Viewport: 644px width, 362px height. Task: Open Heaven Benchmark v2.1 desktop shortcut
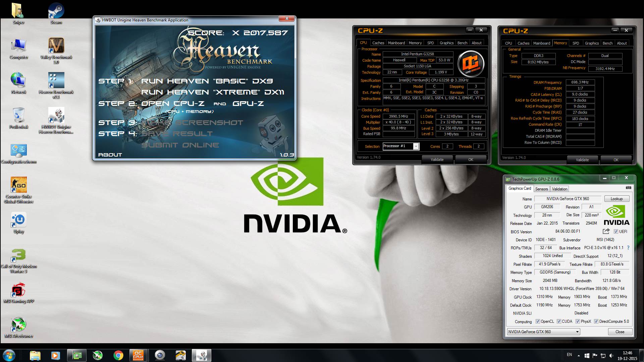[x=56, y=85]
